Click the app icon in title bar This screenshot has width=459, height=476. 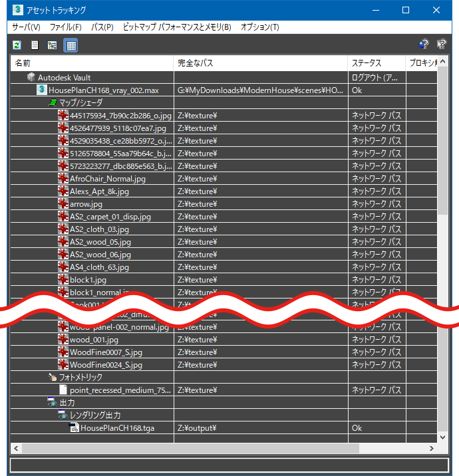pos(17,10)
